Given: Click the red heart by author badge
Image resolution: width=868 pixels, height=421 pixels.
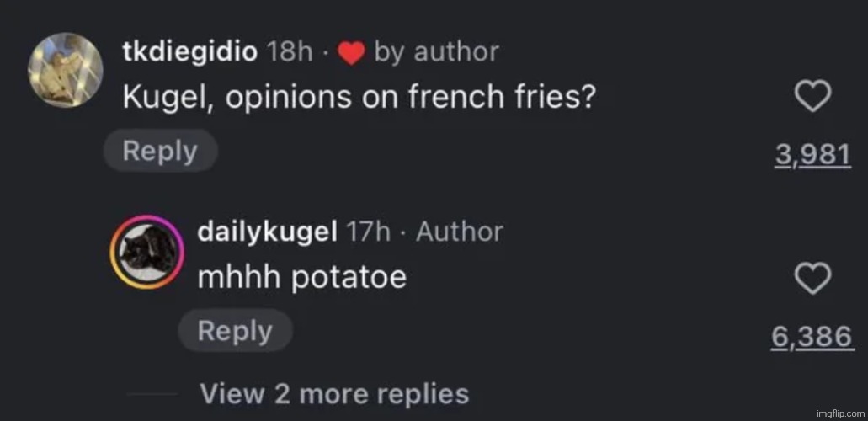Looking at the screenshot, I should [350, 53].
